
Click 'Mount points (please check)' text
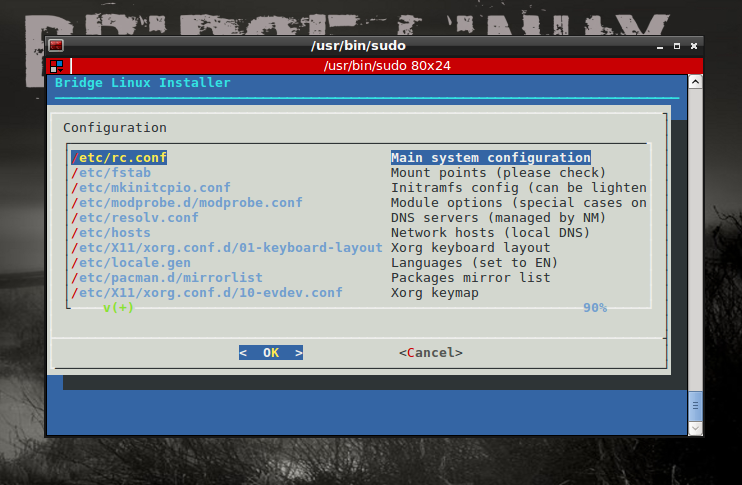point(498,173)
